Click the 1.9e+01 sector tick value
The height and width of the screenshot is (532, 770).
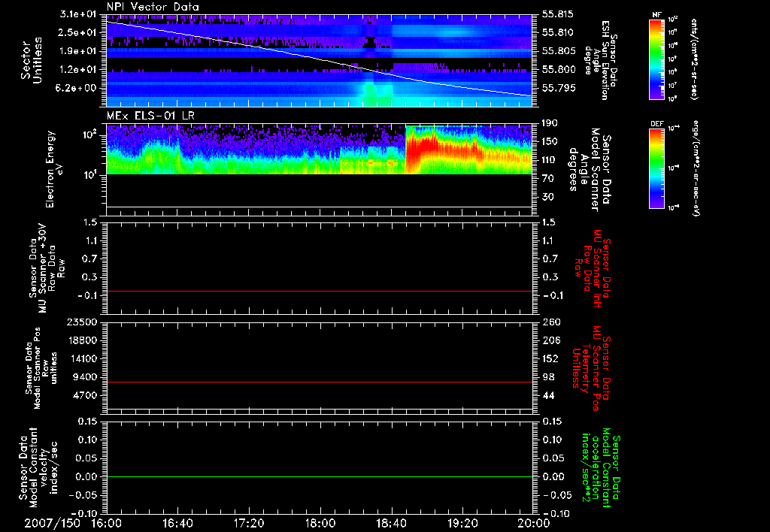point(78,51)
